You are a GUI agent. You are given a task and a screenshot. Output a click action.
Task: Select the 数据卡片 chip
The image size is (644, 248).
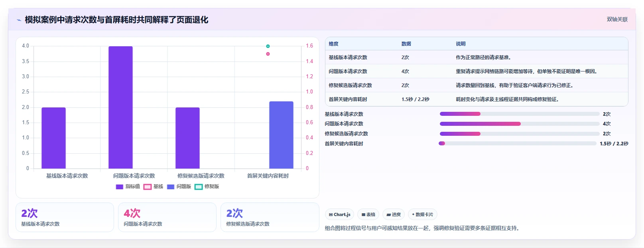click(423, 214)
